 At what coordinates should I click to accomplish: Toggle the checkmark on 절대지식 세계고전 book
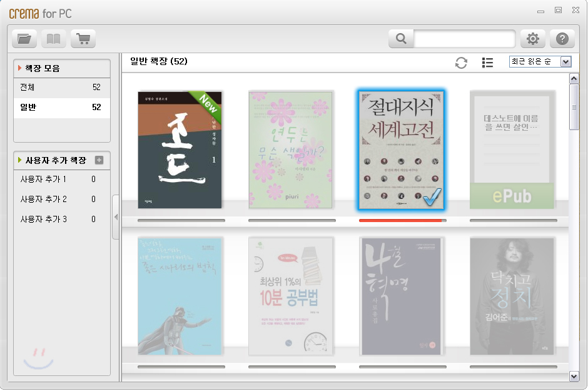432,198
